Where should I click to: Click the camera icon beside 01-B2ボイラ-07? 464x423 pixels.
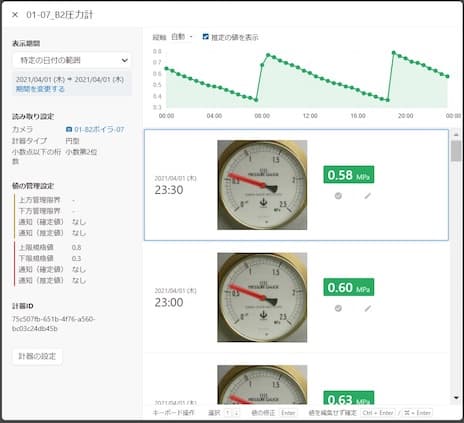pos(69,129)
